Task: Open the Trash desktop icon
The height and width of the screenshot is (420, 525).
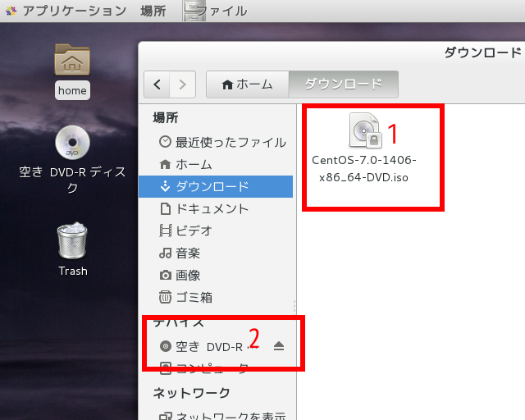Action: (x=72, y=241)
